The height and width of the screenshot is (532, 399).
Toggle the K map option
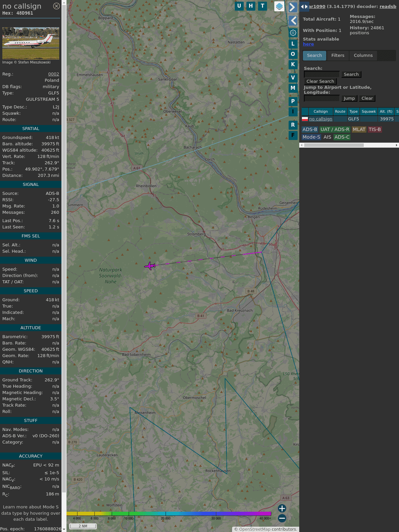(293, 65)
